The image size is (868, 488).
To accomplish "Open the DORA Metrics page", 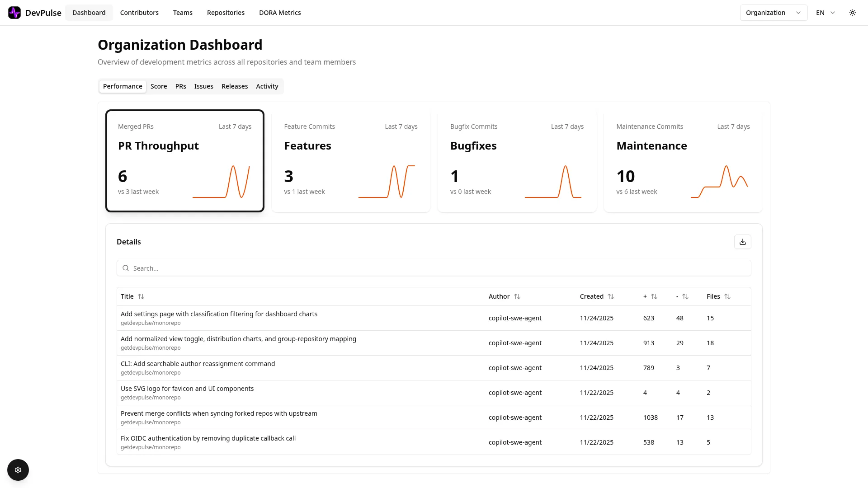I will 280,13.
